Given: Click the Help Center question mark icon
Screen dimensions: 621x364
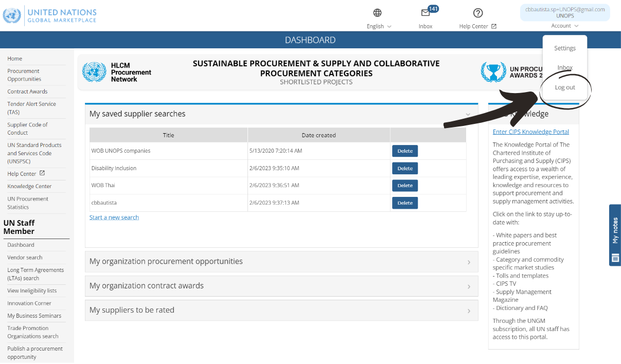Looking at the screenshot, I should [x=477, y=13].
